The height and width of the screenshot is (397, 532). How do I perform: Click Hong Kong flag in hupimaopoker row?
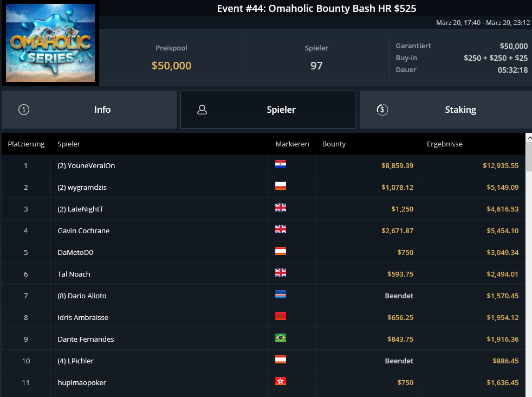[x=281, y=381]
